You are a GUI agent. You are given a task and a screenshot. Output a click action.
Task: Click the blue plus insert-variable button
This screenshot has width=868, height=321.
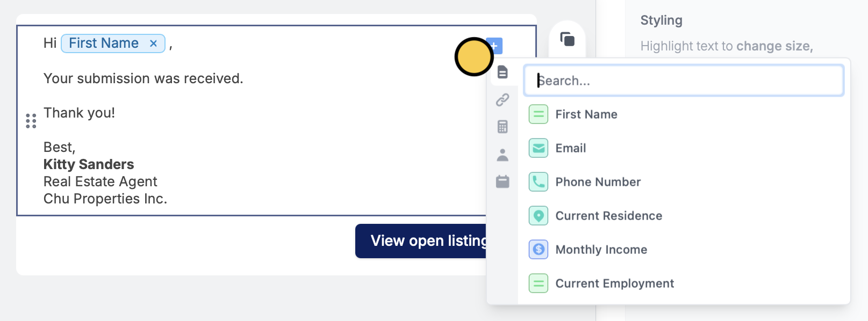click(495, 46)
